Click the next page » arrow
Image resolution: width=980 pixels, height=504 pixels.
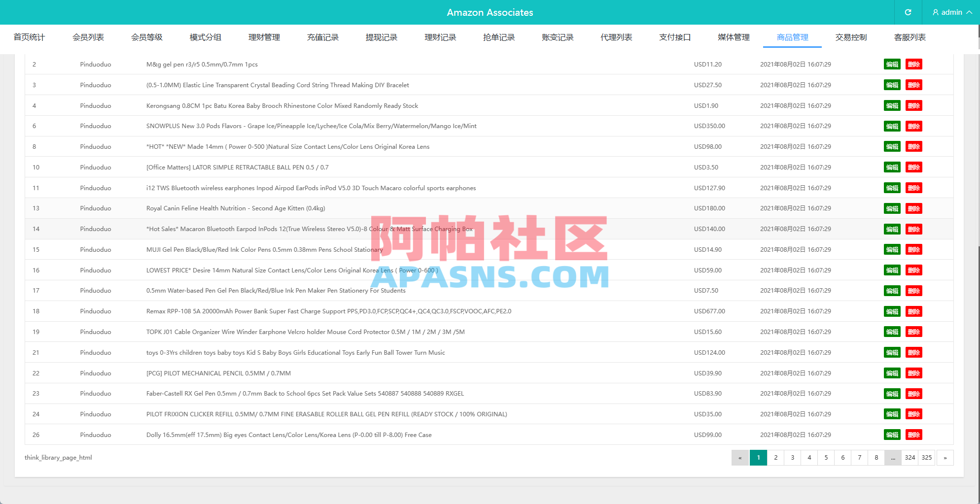click(945, 458)
